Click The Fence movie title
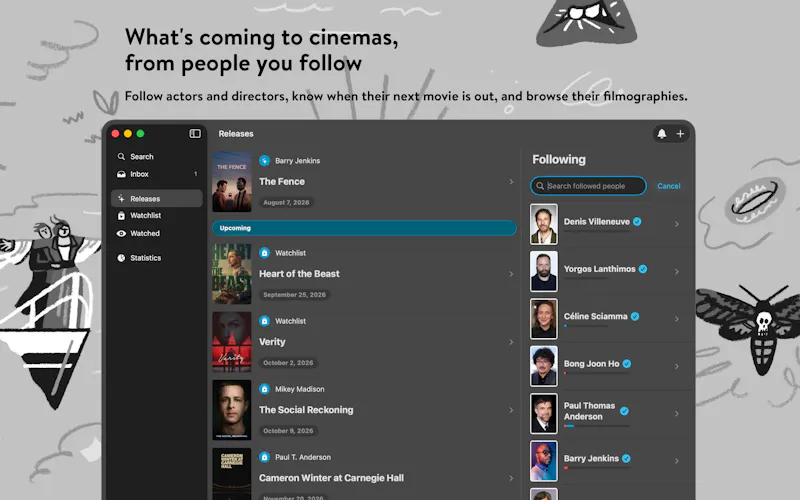The width and height of the screenshot is (800, 500). coord(282,182)
